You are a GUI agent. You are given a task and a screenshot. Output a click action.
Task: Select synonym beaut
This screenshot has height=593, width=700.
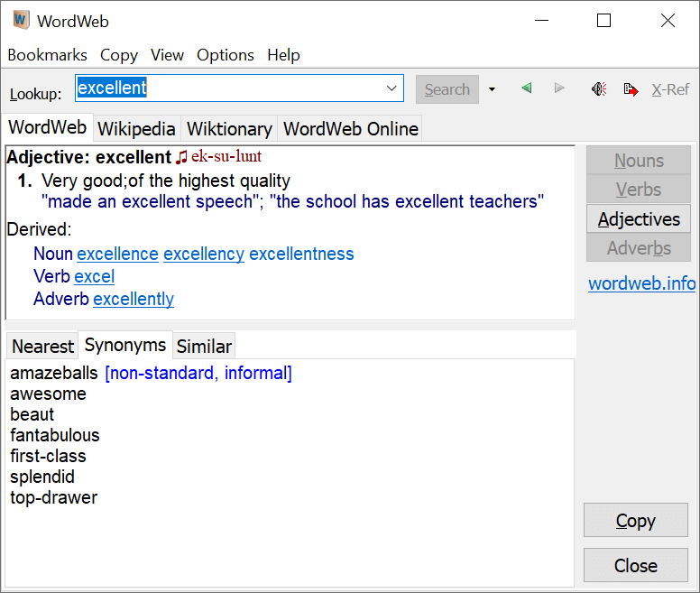point(32,414)
